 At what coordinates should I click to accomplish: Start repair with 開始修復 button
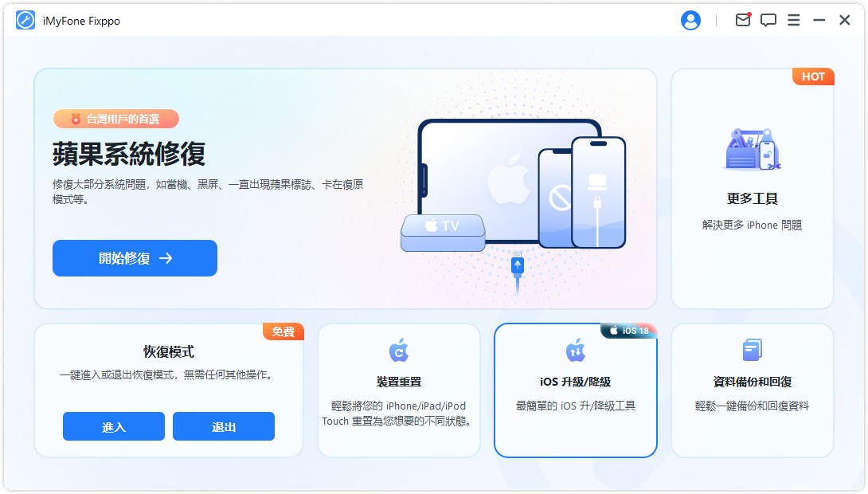[x=135, y=258]
